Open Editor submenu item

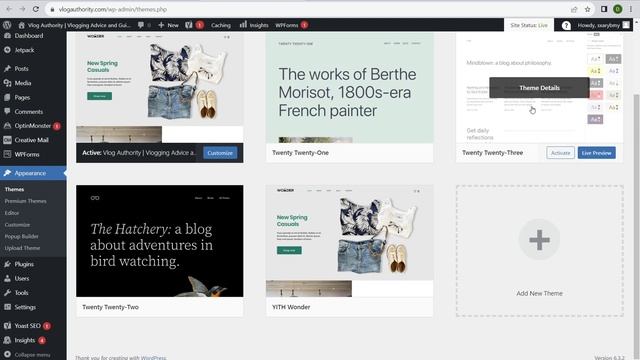12,213
